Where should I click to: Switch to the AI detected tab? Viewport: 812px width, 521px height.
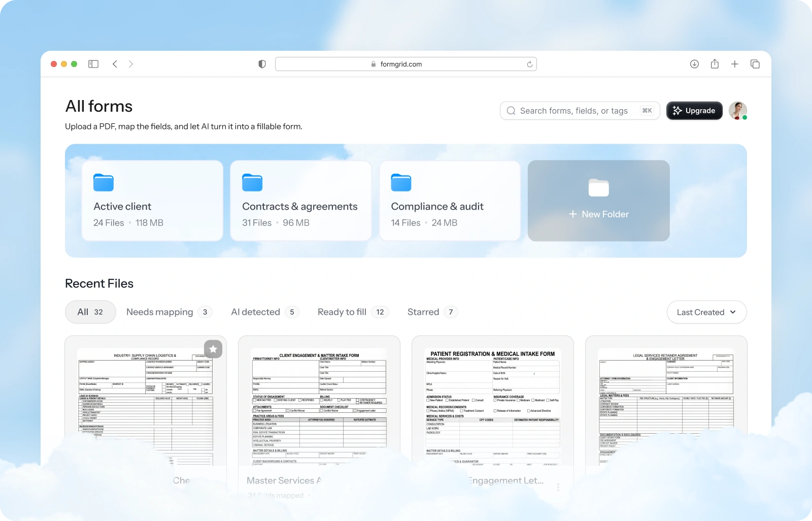265,312
